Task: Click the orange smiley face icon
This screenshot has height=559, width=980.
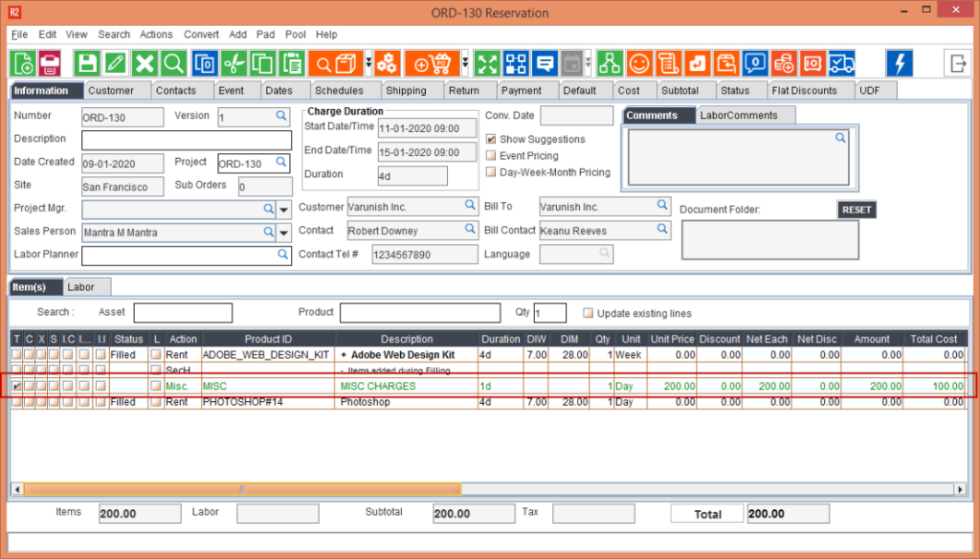Action: (x=638, y=63)
